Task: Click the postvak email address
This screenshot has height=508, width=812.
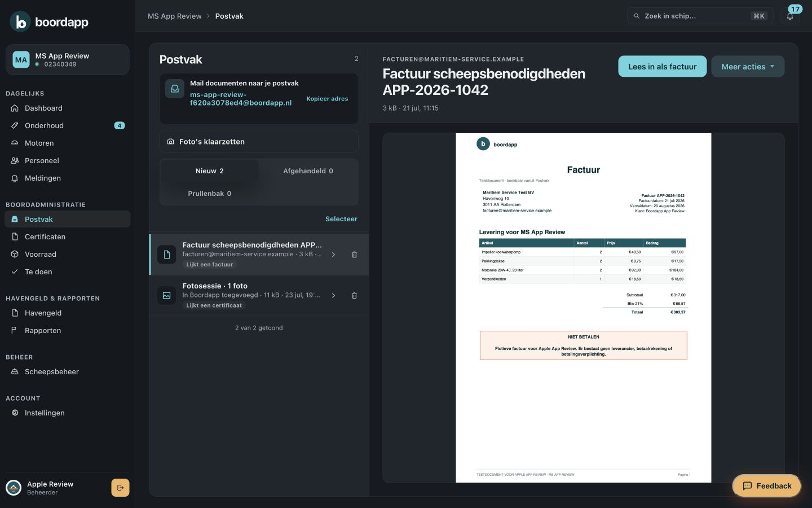Action: (x=241, y=99)
